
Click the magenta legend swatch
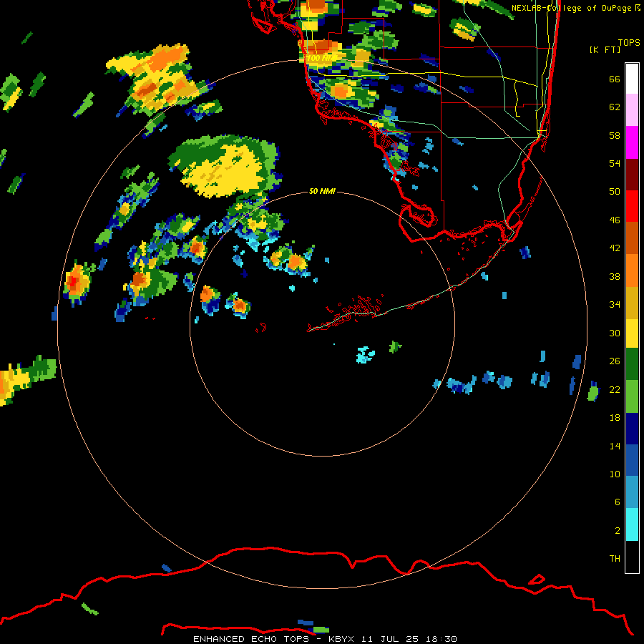[x=632, y=142]
